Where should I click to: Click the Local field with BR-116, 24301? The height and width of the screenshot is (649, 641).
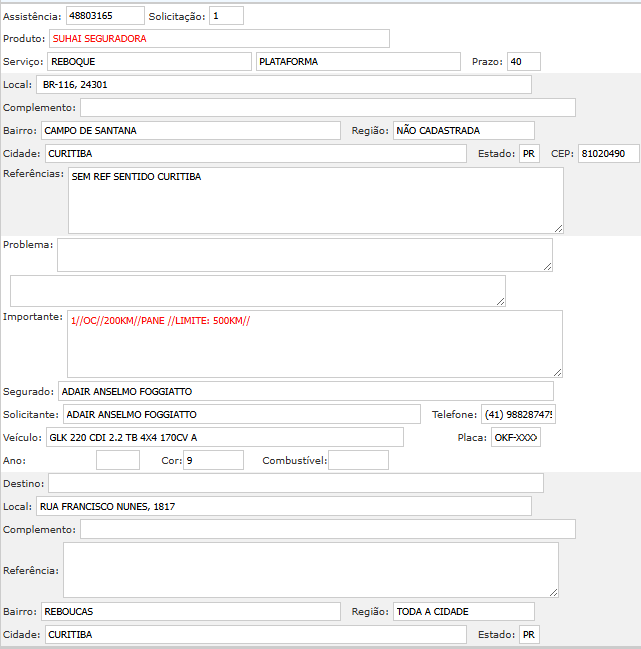(x=283, y=85)
